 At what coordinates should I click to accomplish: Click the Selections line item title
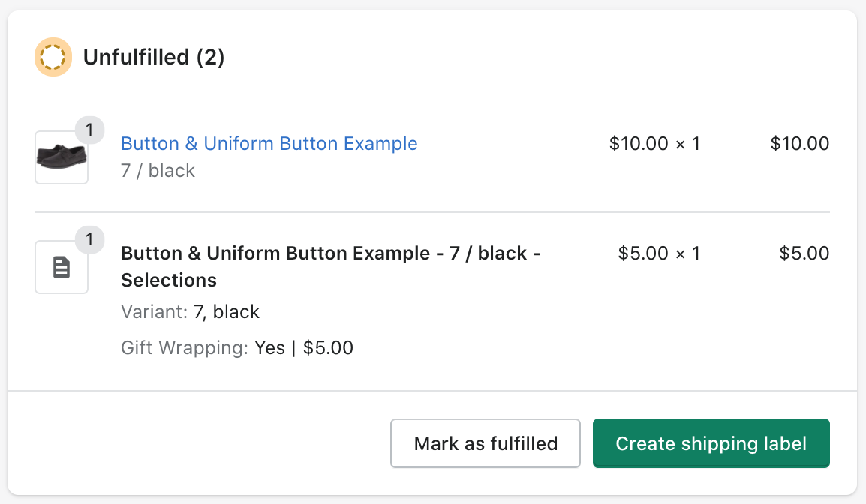(x=330, y=266)
